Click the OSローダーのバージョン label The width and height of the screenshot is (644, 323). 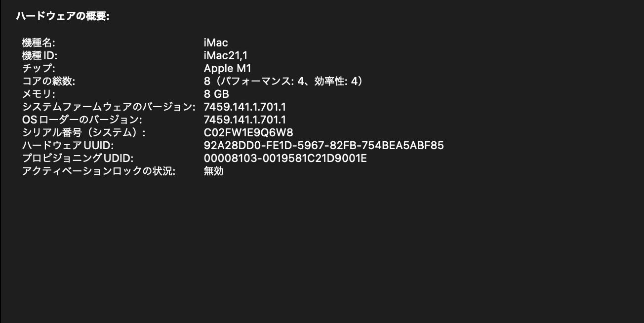pyautogui.click(x=82, y=120)
